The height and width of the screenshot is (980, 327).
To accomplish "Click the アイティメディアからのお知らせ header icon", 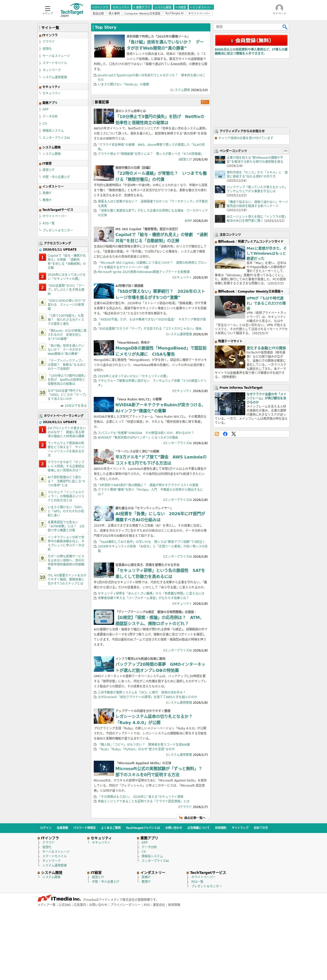I will (x=216, y=131).
